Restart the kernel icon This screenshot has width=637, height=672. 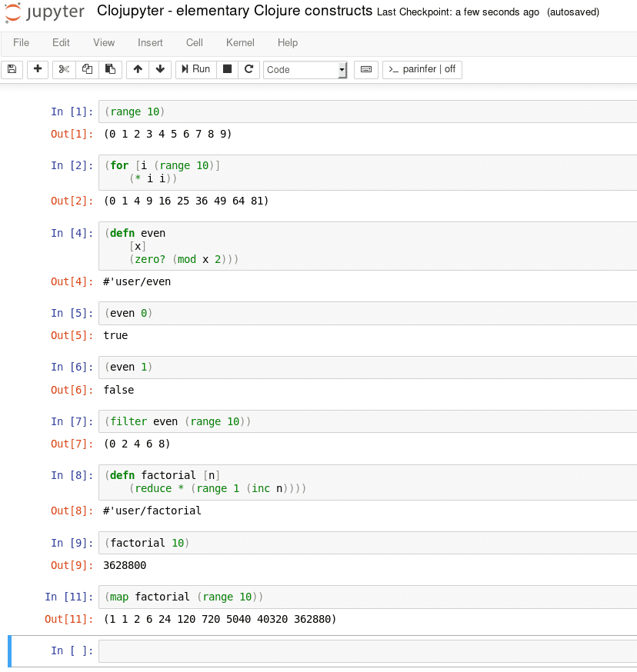coord(248,69)
